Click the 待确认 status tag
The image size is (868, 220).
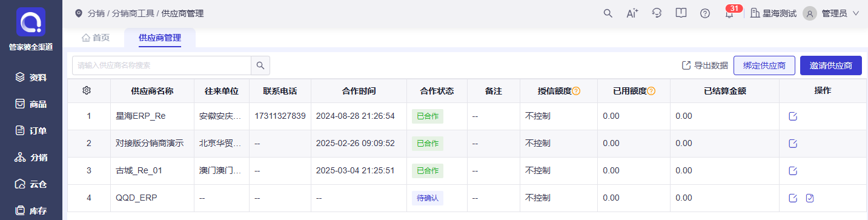428,198
